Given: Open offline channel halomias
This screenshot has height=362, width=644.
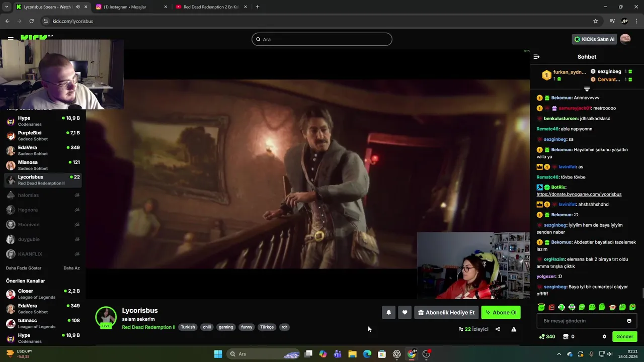Looking at the screenshot, I should coord(43,195).
